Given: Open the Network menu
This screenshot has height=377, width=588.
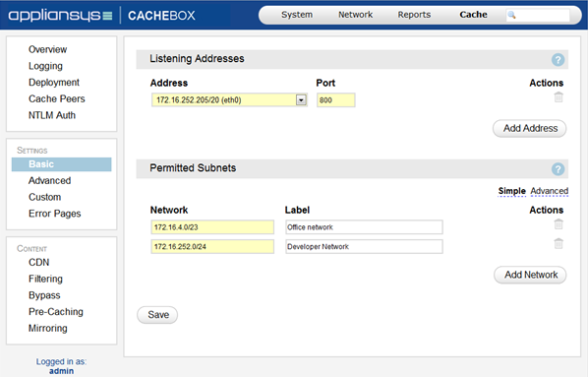Looking at the screenshot, I should pos(356,15).
